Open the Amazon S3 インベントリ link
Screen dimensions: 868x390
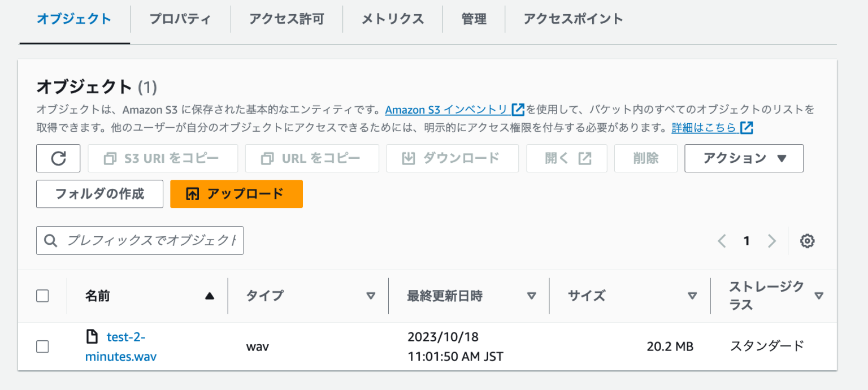pos(448,110)
